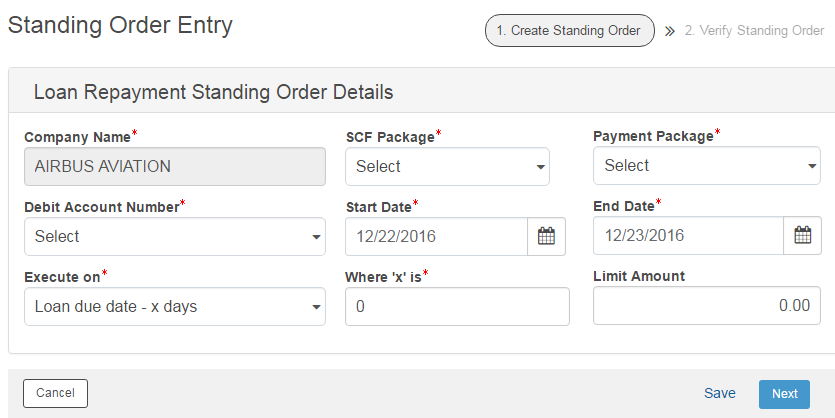Open the Start Date calendar picker
This screenshot has height=418, width=835.
point(546,236)
